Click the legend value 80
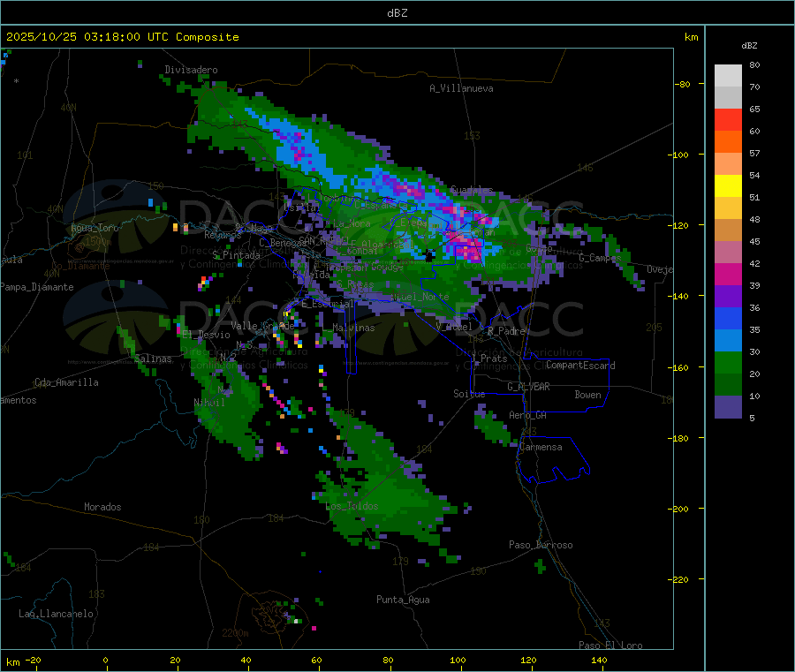 pos(754,64)
